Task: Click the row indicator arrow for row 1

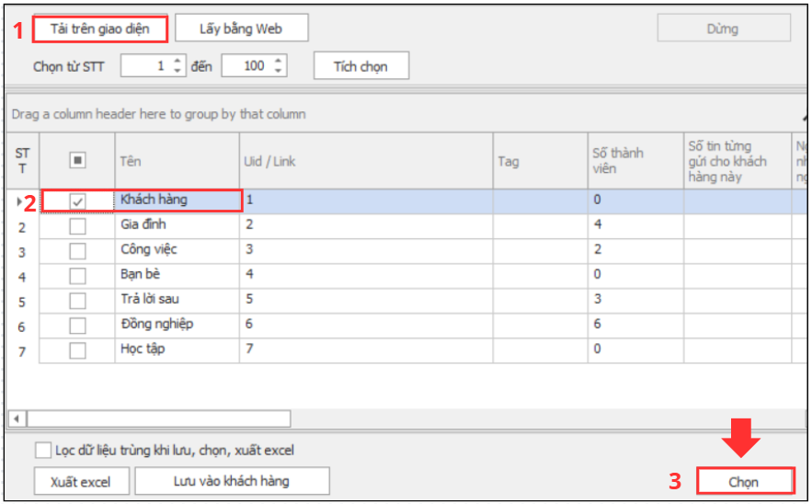Action: pyautogui.click(x=20, y=200)
